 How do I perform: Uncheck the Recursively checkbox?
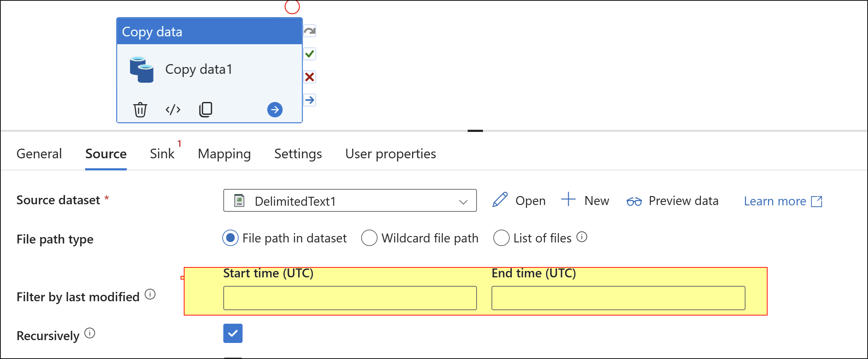[233, 333]
